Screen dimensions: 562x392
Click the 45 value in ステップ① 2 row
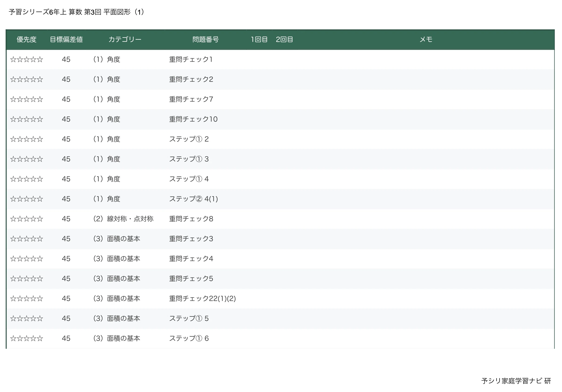66,139
